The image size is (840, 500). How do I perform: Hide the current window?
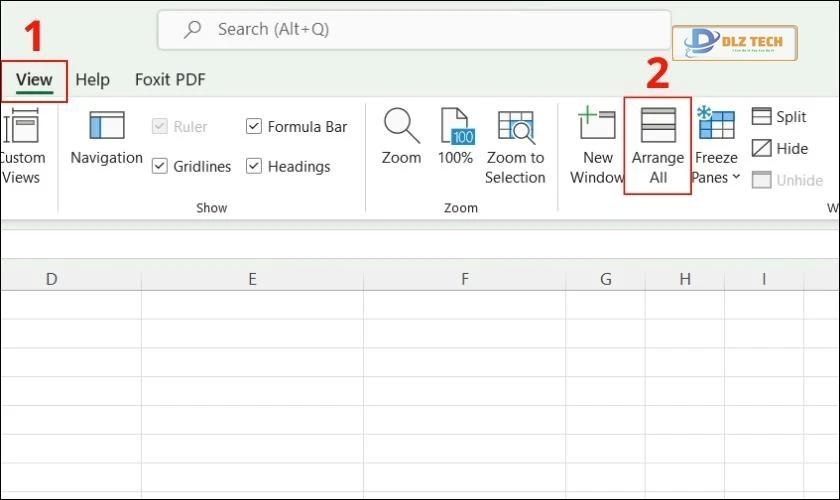click(779, 148)
